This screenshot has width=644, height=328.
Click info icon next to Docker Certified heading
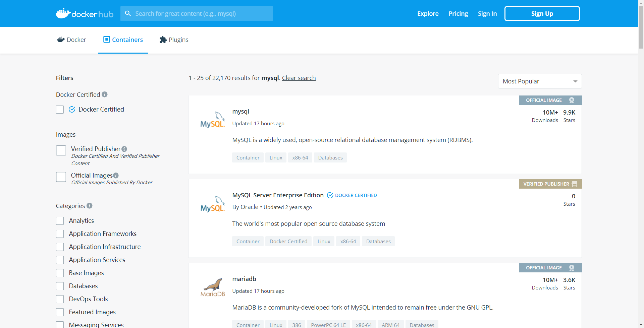[105, 94]
